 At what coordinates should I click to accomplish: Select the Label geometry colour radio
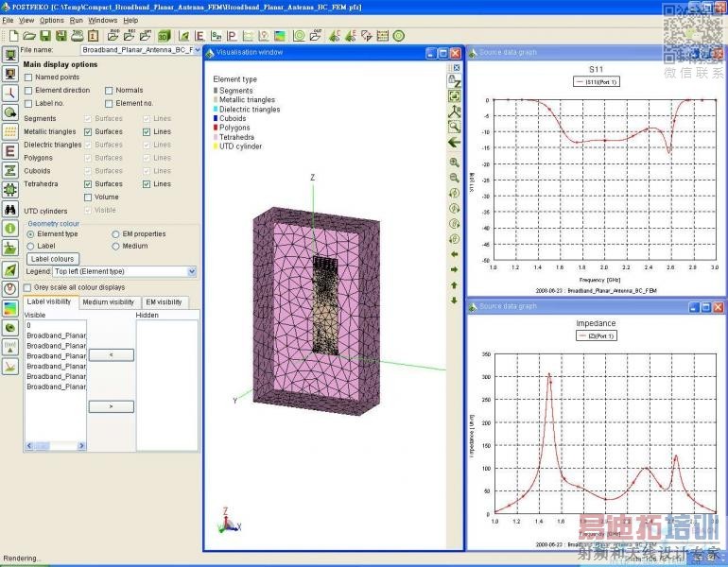tap(30, 247)
